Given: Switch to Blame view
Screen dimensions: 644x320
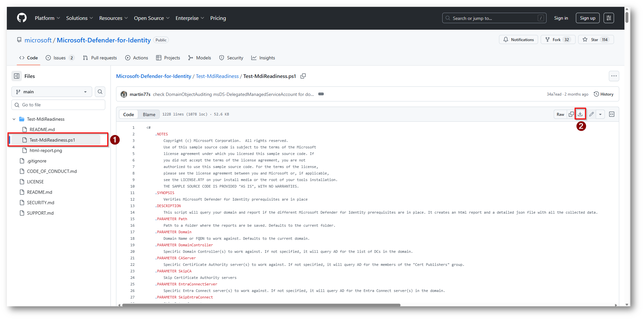Looking at the screenshot, I should click(x=149, y=114).
